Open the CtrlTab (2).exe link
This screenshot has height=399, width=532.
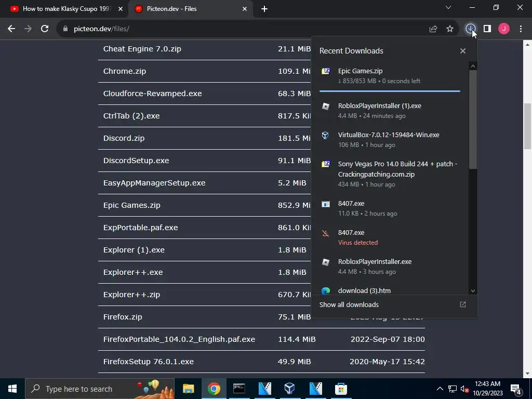(x=131, y=116)
